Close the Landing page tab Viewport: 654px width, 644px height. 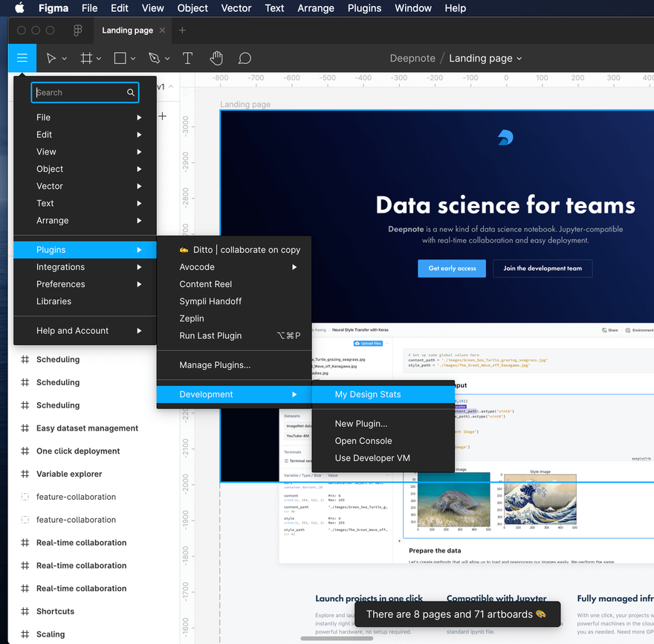tap(162, 30)
